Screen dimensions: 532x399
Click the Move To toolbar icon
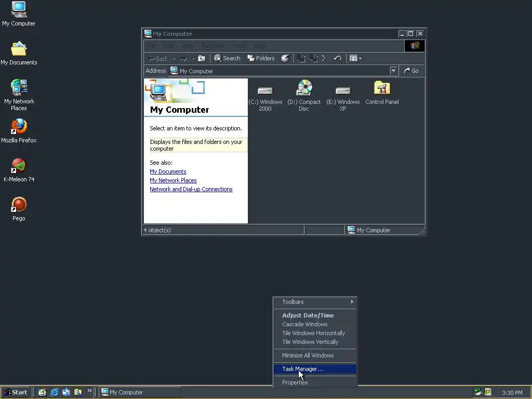[x=301, y=58]
